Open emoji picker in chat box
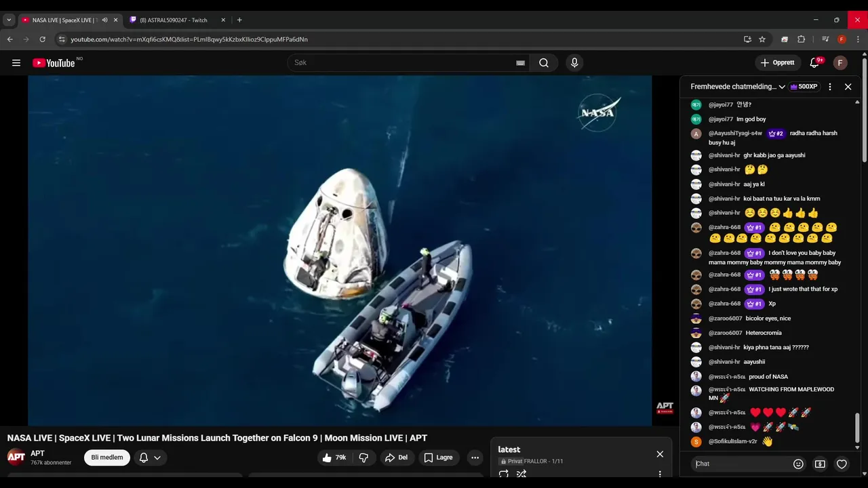868x488 pixels. tap(798, 464)
